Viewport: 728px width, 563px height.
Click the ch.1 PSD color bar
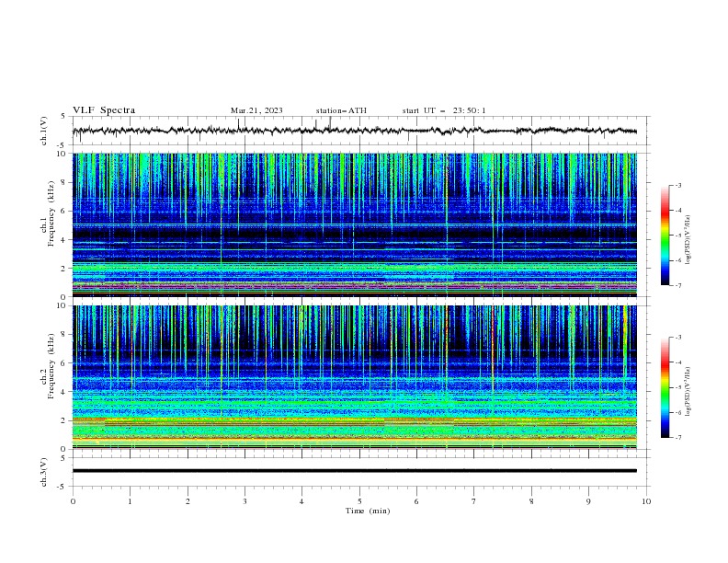pos(665,236)
